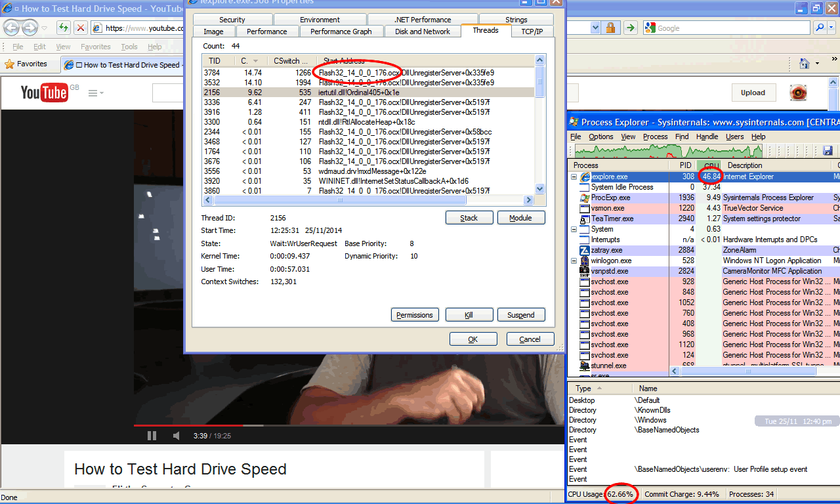The image size is (840, 504).
Task: Click the ProcExp.exe process icon
Action: (x=585, y=198)
